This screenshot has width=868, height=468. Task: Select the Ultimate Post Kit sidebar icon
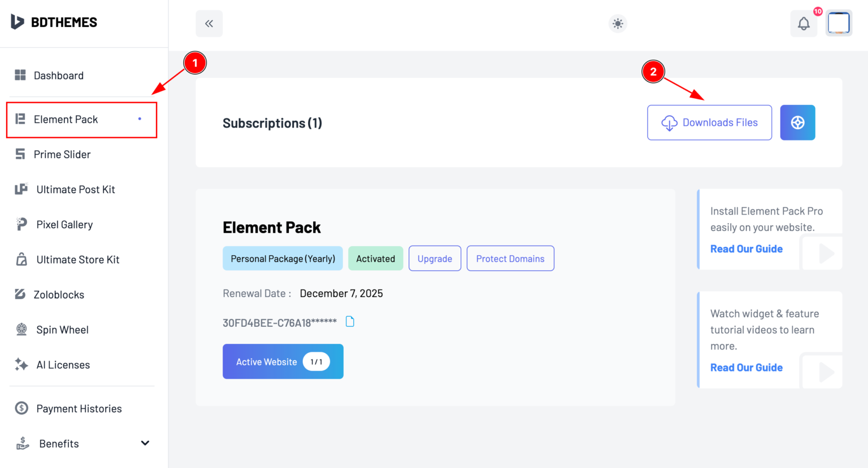[21, 189]
